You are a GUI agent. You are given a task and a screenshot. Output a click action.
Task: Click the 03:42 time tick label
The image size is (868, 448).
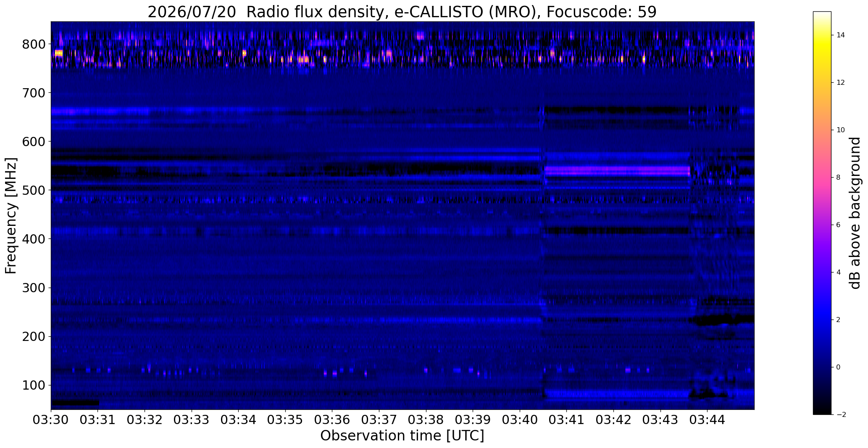[614, 420]
